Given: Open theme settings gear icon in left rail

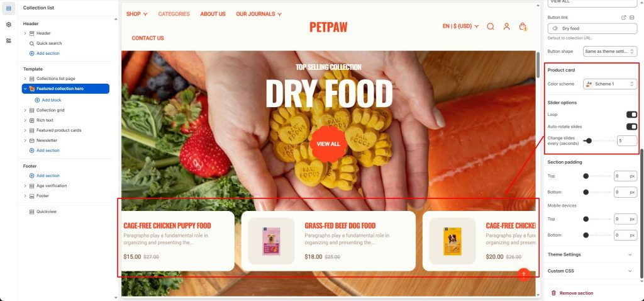Looking at the screenshot, I should (9, 25).
